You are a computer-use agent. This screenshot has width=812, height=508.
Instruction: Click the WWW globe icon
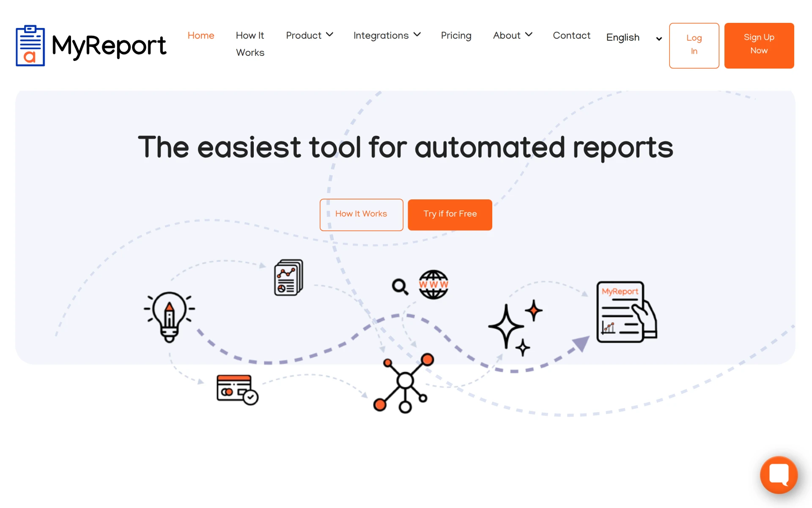coord(433,284)
